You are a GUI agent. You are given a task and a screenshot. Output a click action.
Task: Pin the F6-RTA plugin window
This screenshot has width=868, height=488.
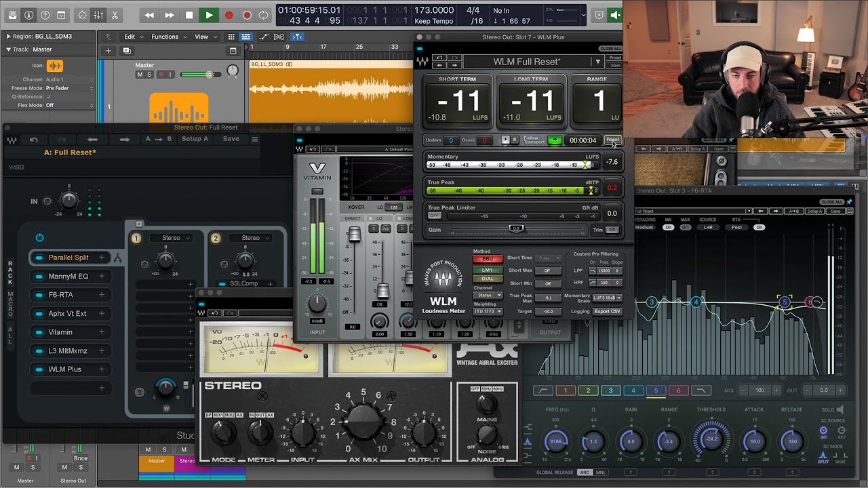coord(849,202)
